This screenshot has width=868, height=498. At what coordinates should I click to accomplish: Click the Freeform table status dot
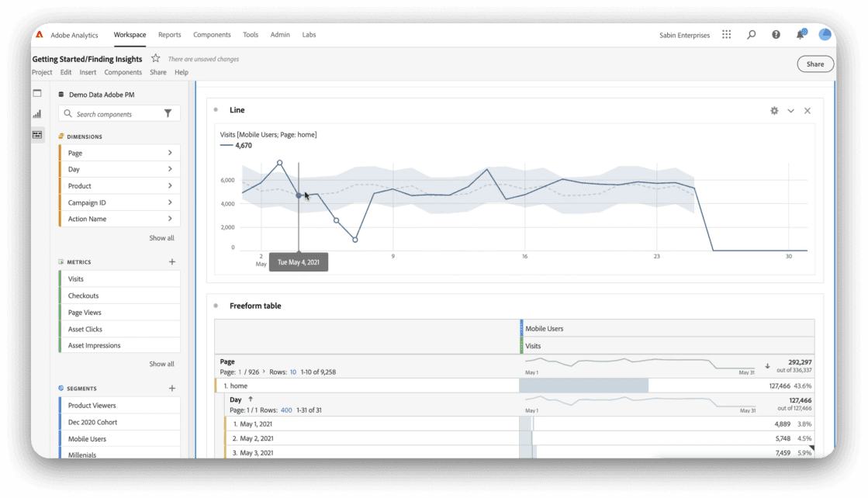coord(216,306)
